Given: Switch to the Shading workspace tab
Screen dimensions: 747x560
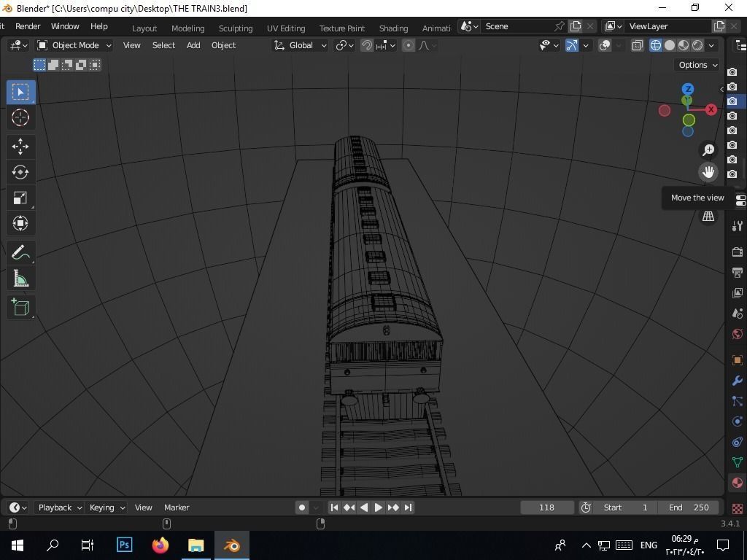Looking at the screenshot, I should 393,28.
